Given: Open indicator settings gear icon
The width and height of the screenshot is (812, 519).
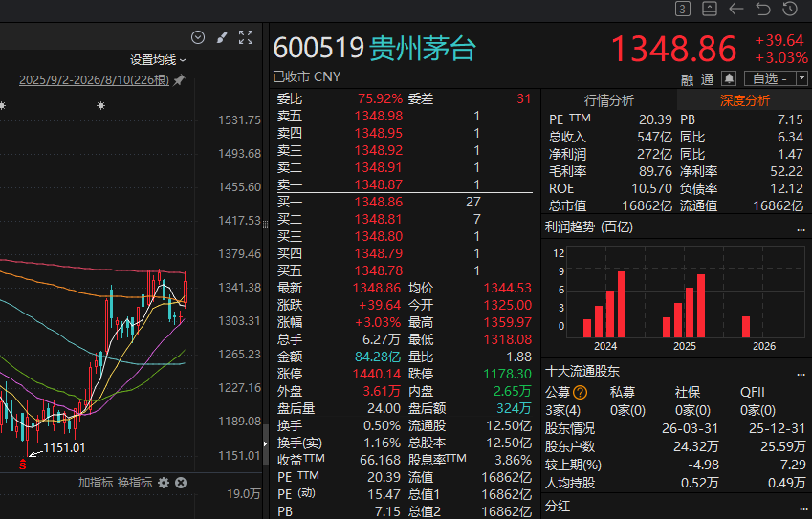Looking at the screenshot, I should [x=164, y=483].
